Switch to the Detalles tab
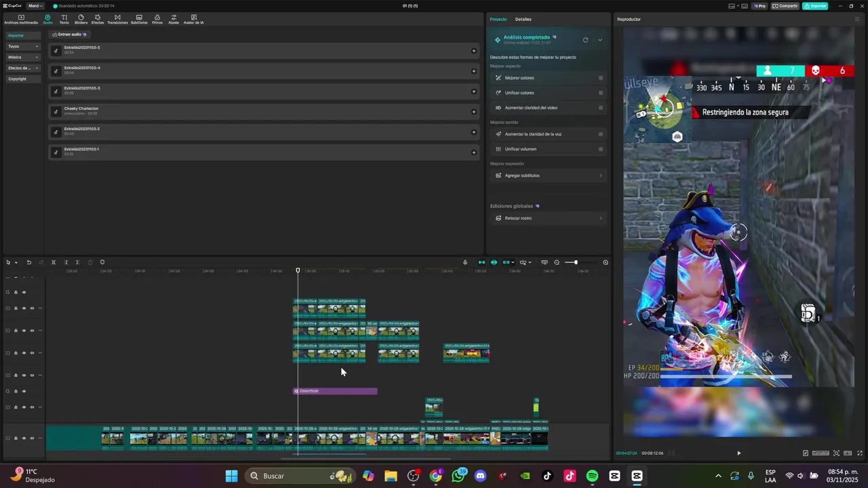The height and width of the screenshot is (488, 868). 523,19
